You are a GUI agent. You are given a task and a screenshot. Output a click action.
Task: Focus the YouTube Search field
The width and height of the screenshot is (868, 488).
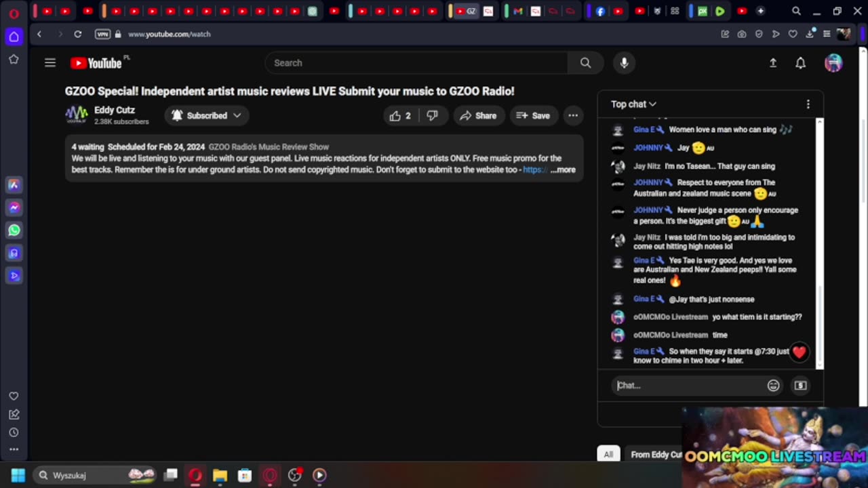pos(416,63)
